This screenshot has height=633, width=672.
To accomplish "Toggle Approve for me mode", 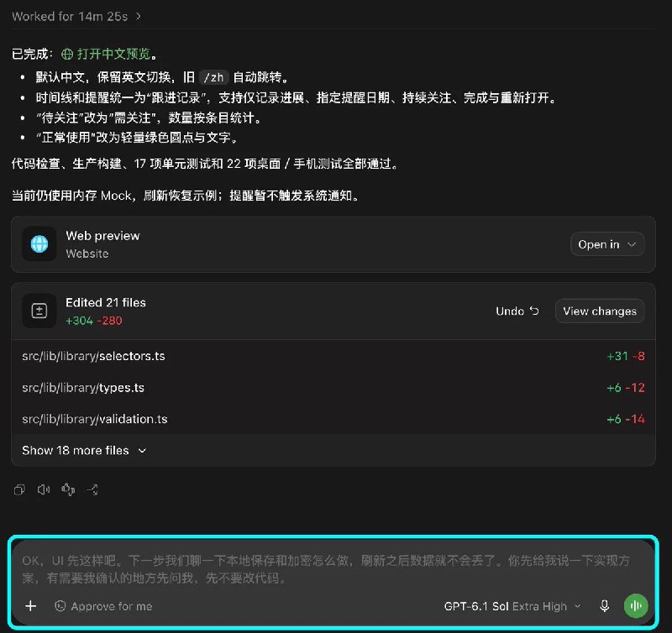I will pyautogui.click(x=103, y=606).
